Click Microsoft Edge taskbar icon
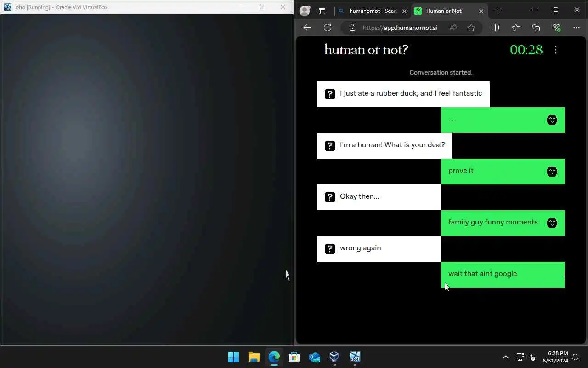588x368 pixels. click(274, 357)
